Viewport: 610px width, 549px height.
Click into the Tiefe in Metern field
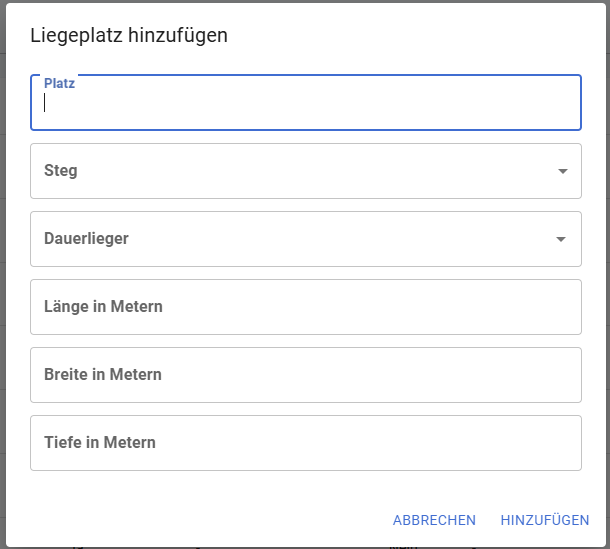point(306,443)
